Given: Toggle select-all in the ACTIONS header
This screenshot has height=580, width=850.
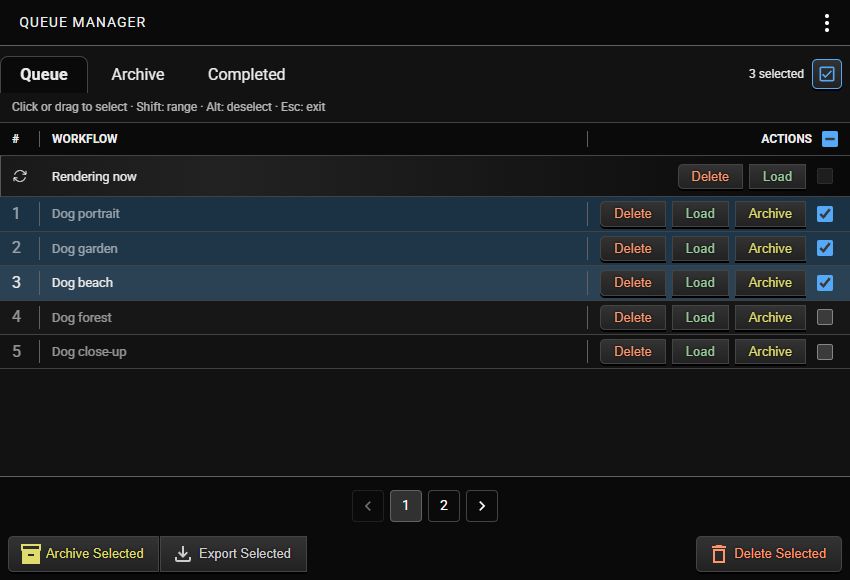Looking at the screenshot, I should (x=829, y=139).
